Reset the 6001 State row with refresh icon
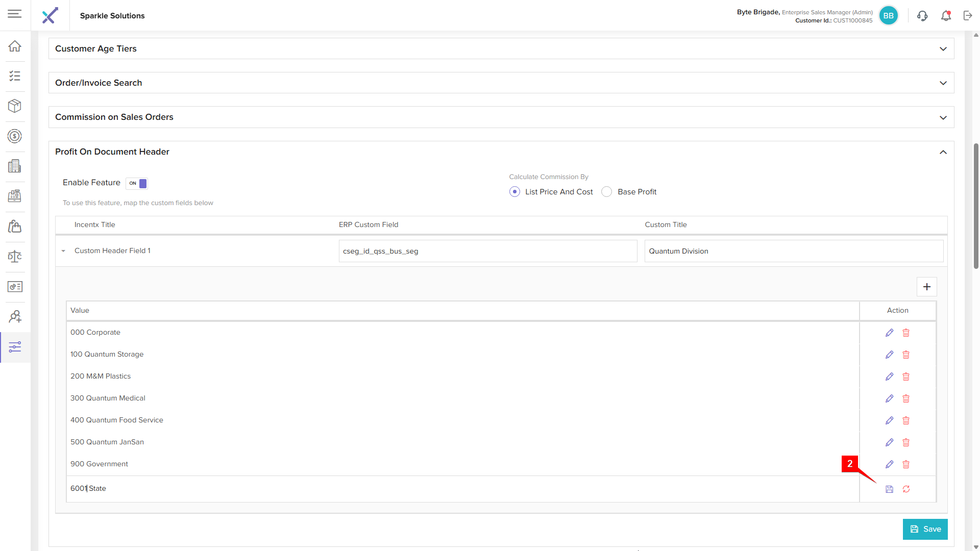The width and height of the screenshot is (980, 551). [906, 489]
